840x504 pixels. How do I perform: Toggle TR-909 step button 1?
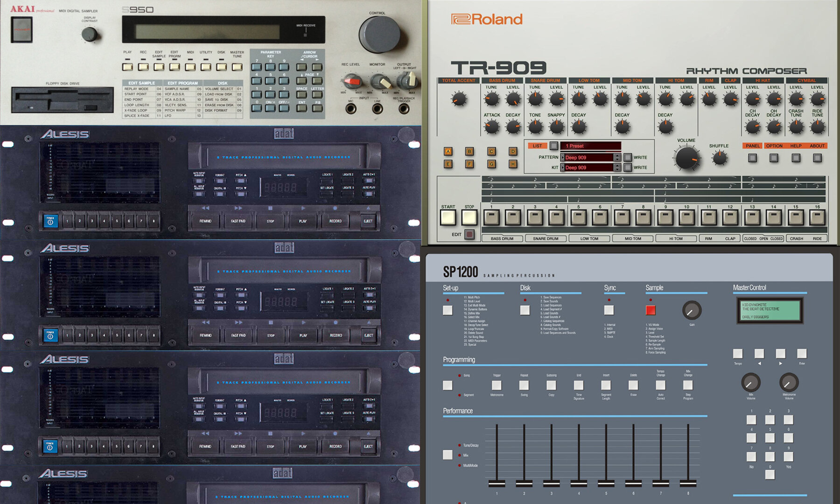[x=491, y=217]
